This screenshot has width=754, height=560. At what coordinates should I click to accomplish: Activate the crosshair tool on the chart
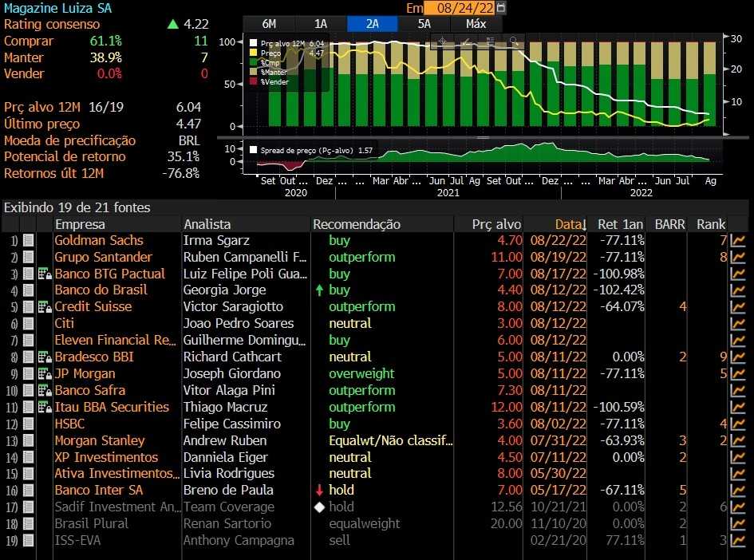click(442, 41)
